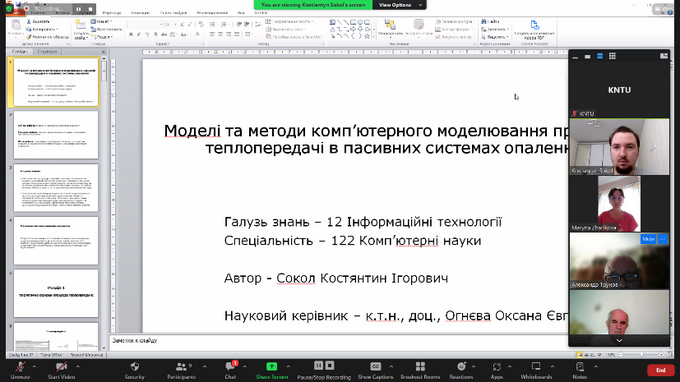The width and height of the screenshot is (680, 382).
Task: Click the Unmute microphone icon
Action: (x=20, y=367)
